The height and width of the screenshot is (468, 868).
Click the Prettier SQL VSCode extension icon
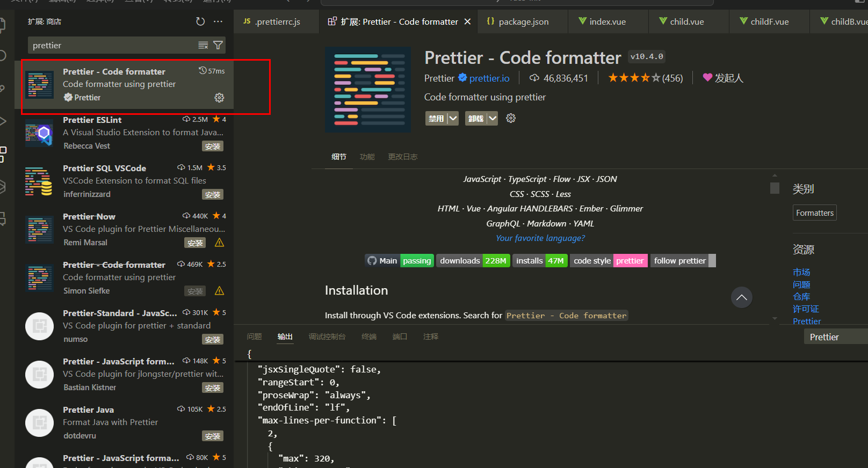click(x=39, y=181)
